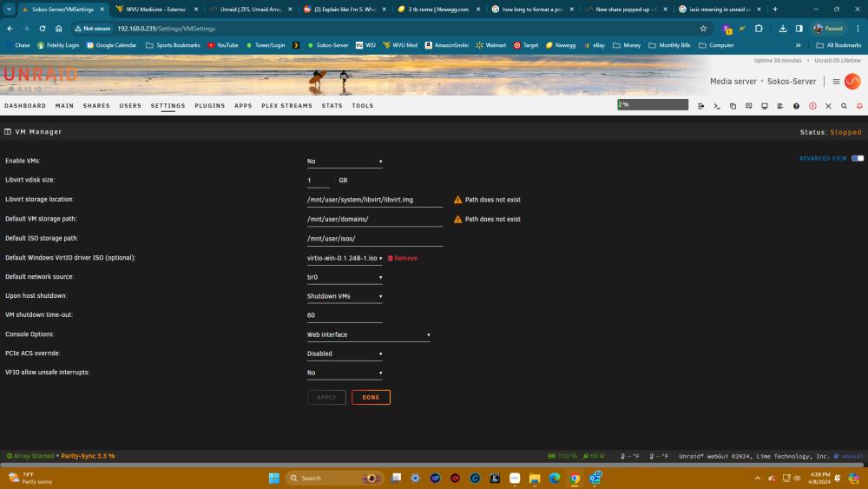Open the Sports Bookmarks folder
868x489 pixels.
click(173, 45)
